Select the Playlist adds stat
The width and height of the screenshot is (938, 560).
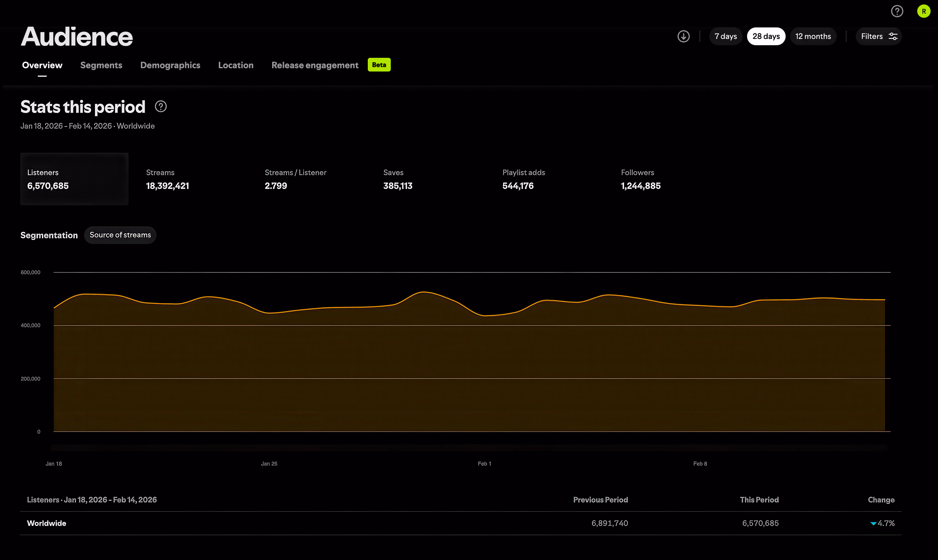[x=524, y=179]
